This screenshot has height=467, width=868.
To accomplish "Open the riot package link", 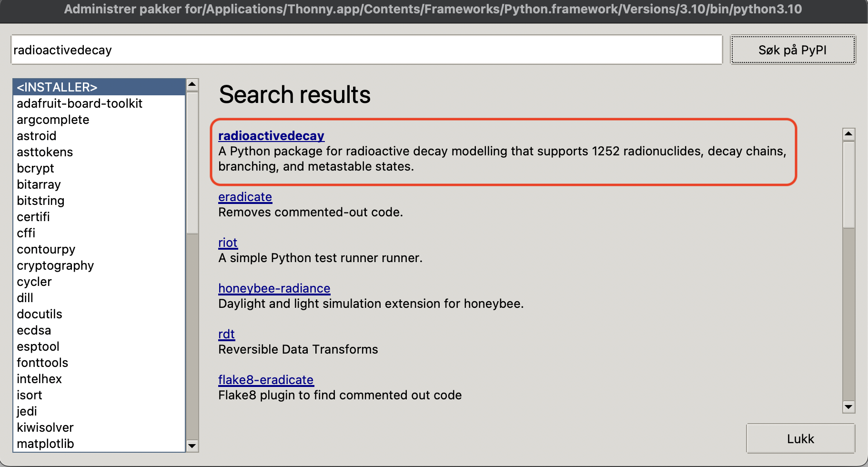I will [228, 243].
